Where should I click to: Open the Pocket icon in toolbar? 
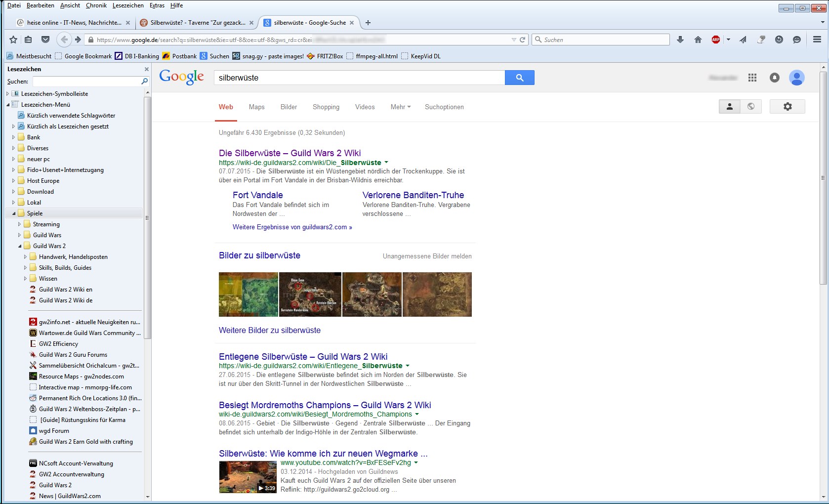point(45,40)
